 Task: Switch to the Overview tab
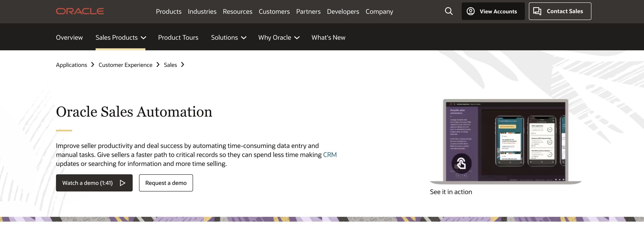(69, 38)
